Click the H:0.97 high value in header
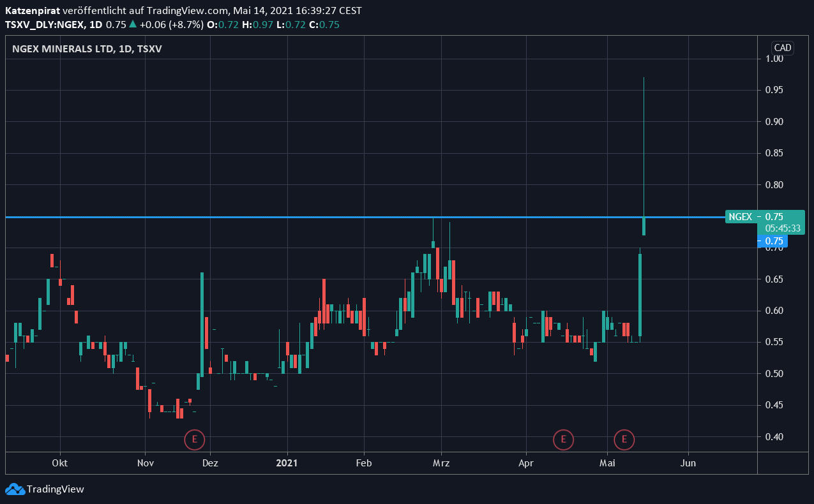 (x=258, y=25)
